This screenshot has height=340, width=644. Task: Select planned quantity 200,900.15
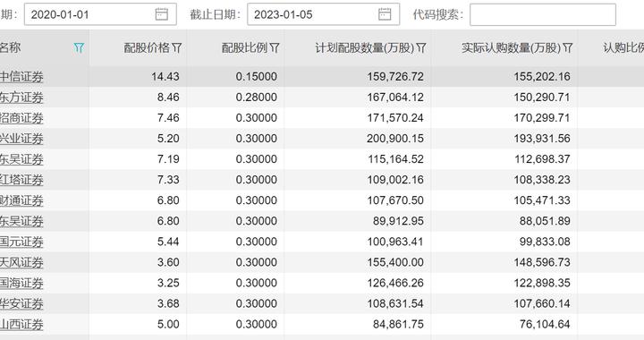point(395,139)
